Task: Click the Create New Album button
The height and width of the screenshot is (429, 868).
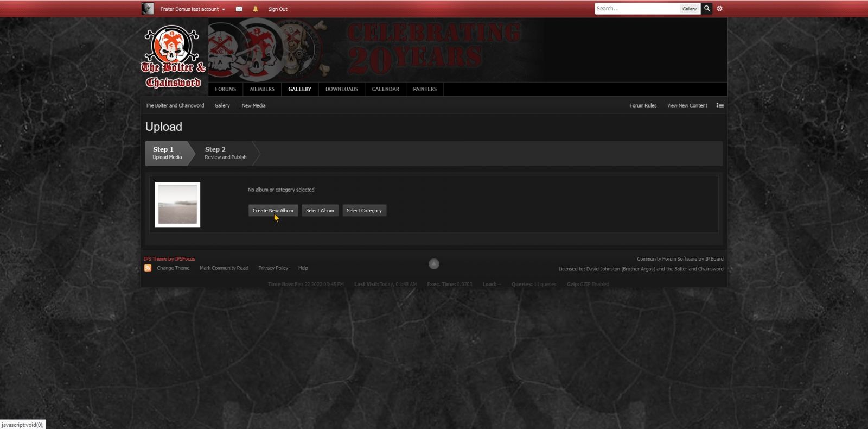Action: click(x=273, y=211)
